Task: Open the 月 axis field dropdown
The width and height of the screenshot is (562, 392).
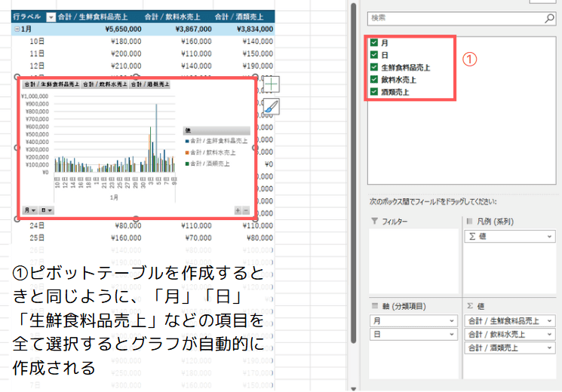Action: click(x=452, y=321)
